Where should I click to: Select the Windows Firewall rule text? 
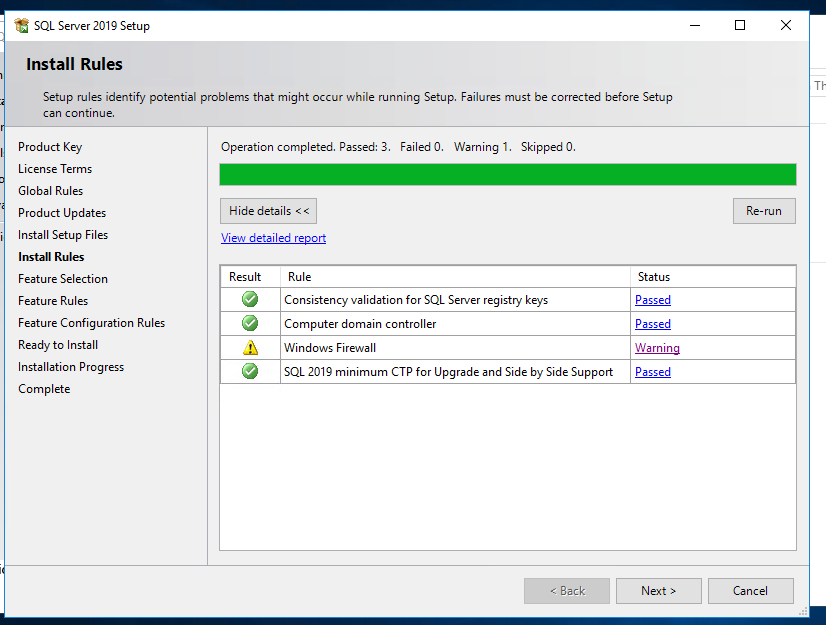330,348
